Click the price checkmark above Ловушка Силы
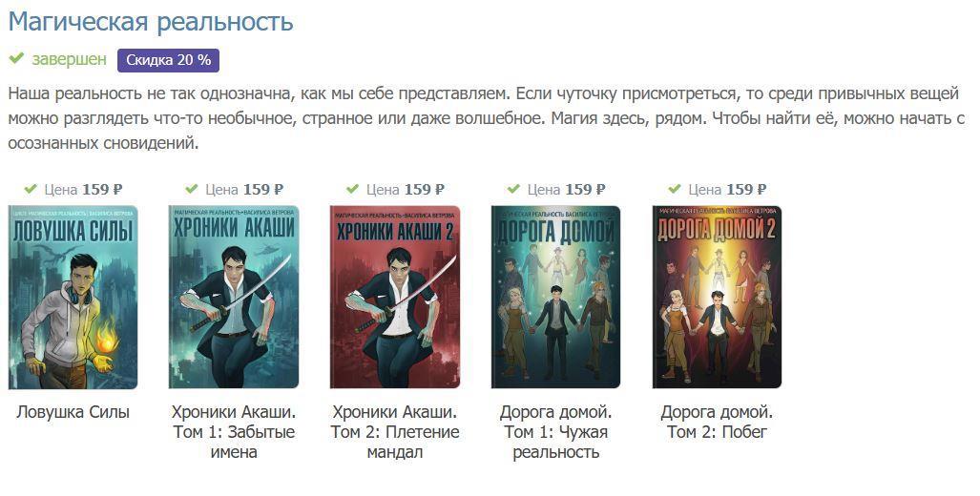This screenshot has width=980, height=496. (x=31, y=189)
